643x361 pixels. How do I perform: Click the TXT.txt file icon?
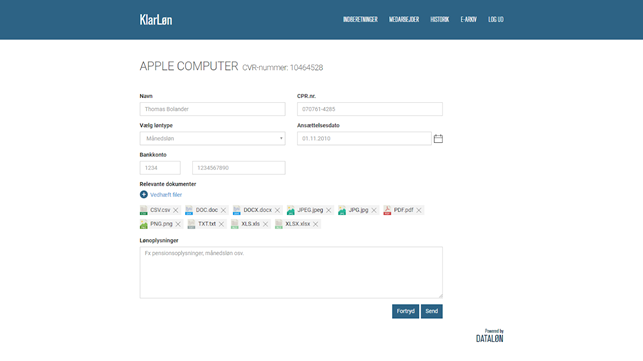pyautogui.click(x=192, y=224)
